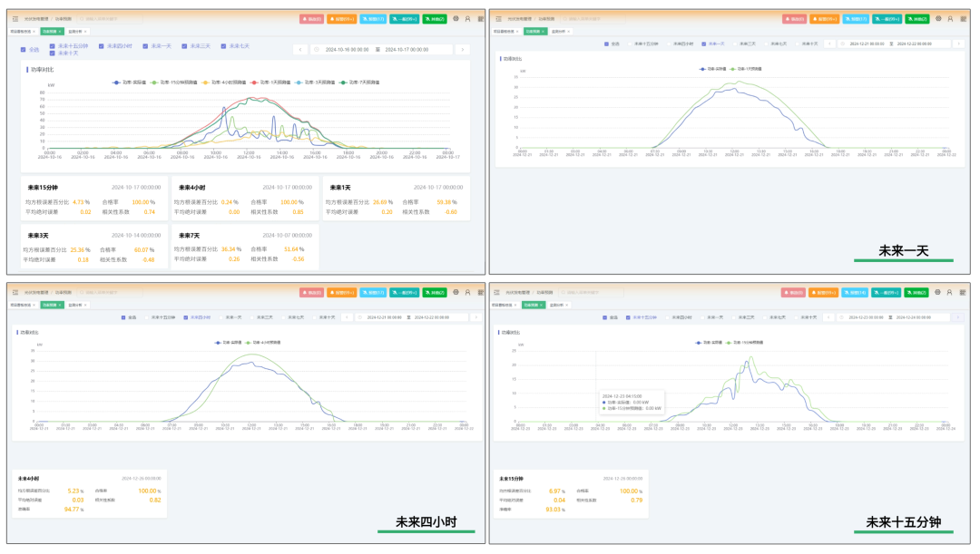This screenshot has height=554, width=980.
Task: Go to previous date range in 未来十五分钟 panel
Action: point(828,317)
